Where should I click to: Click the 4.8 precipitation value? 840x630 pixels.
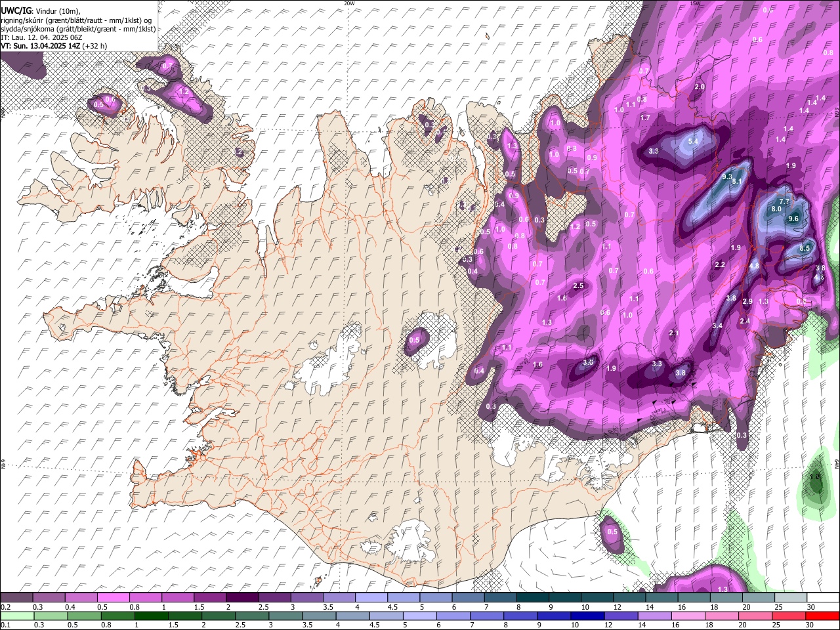pos(754,266)
